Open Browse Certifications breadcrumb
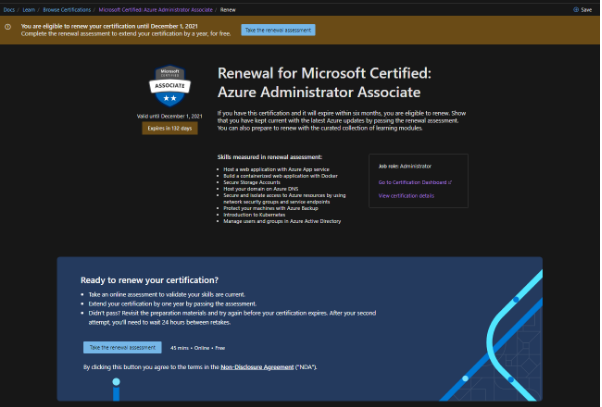Image resolution: width=602 pixels, height=407 pixels. coord(67,10)
